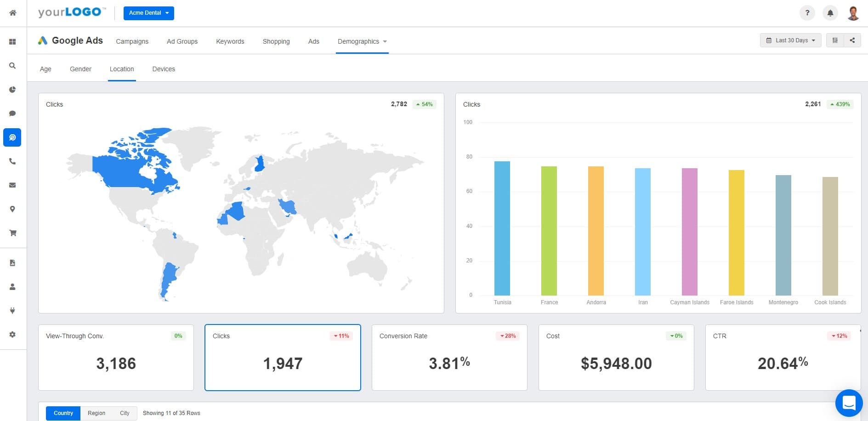This screenshot has width=868, height=421.
Task: Switch to the Devices sub-tab
Action: (x=164, y=69)
